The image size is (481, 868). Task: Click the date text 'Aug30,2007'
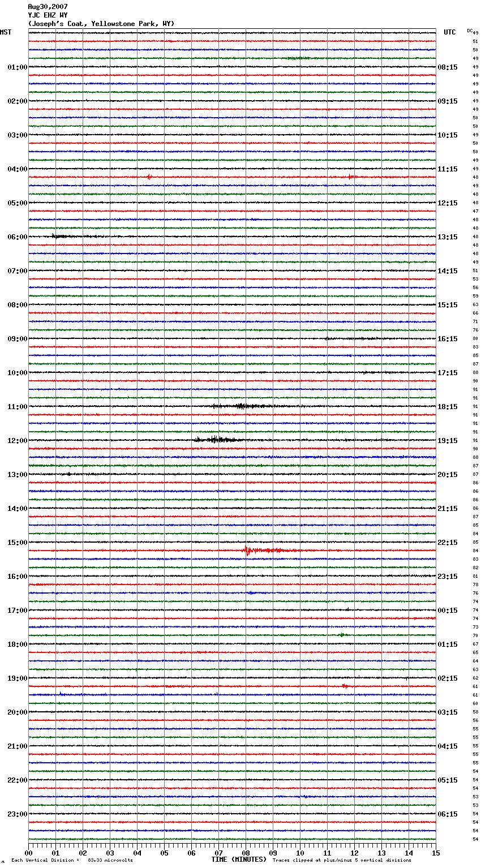click(x=48, y=7)
